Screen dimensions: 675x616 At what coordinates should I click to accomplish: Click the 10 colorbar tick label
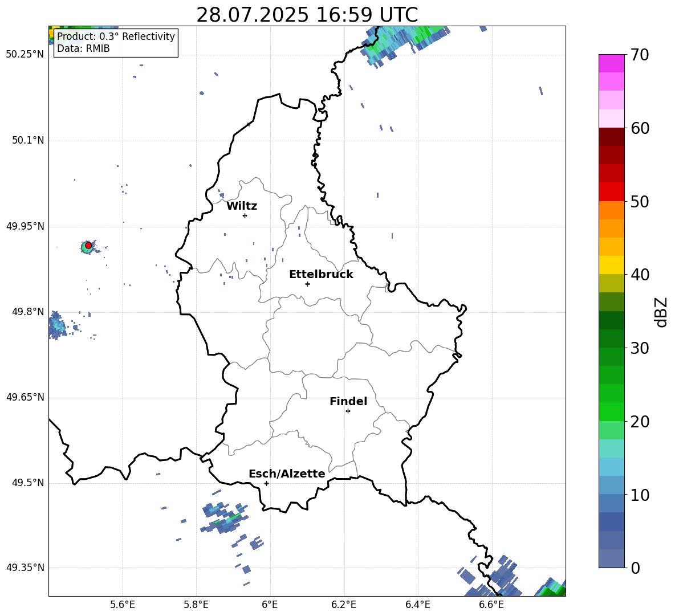click(640, 495)
